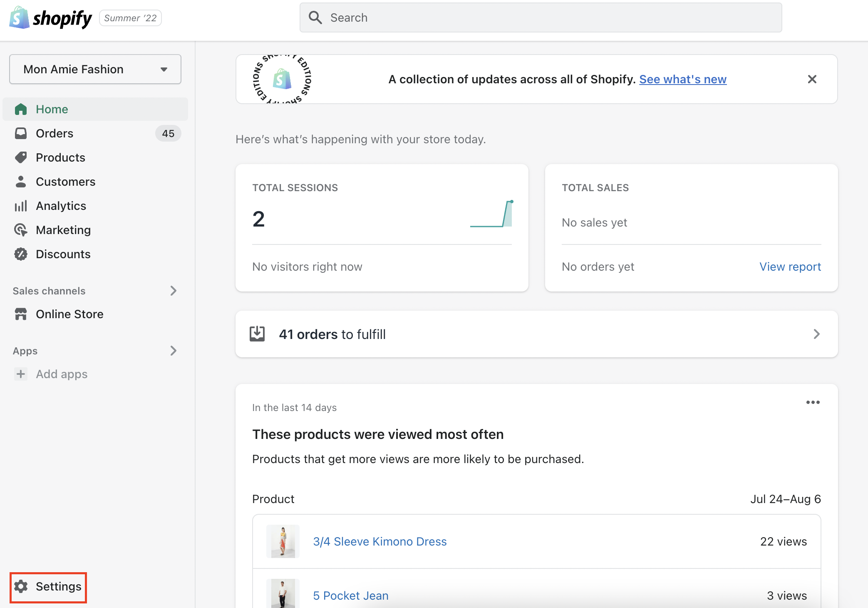Screen dimensions: 868x608
Task: Click the Settings gear icon
Action: coord(21,586)
